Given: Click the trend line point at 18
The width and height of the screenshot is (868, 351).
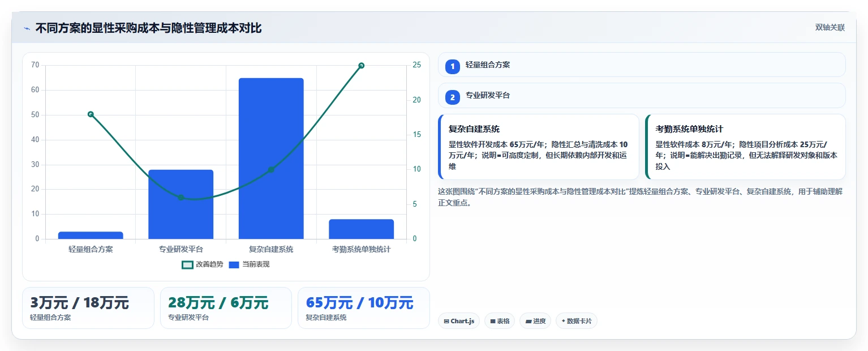Looking at the screenshot, I should tap(91, 114).
